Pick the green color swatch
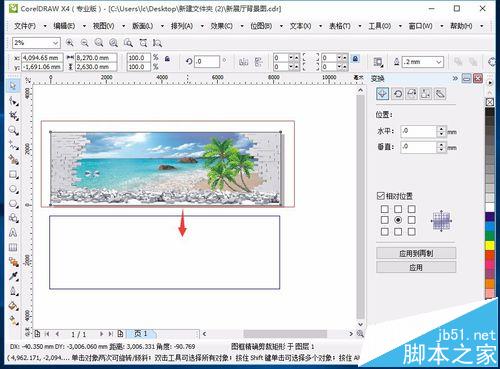This screenshot has height=369, width=500. [x=490, y=236]
